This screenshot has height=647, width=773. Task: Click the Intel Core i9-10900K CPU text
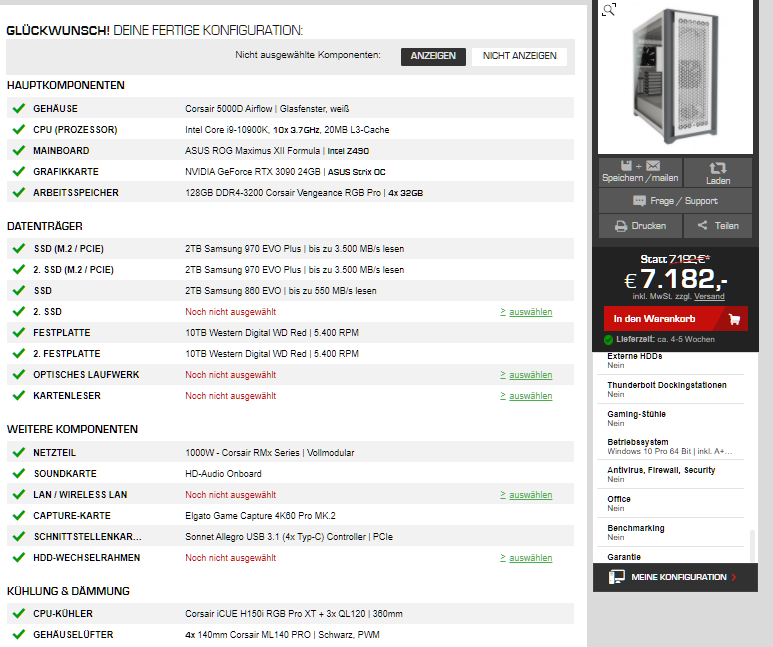pos(287,130)
